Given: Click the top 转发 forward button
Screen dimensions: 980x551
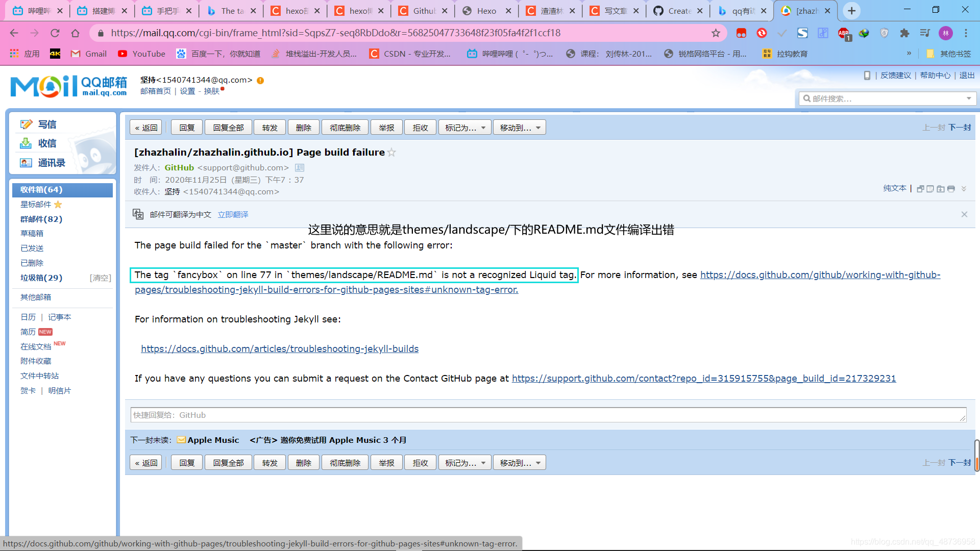Looking at the screenshot, I should coord(270,128).
